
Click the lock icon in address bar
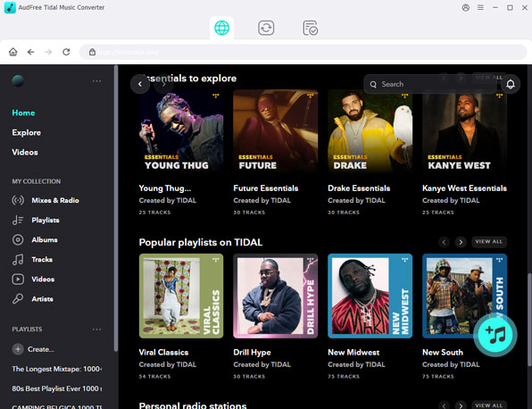tap(92, 52)
